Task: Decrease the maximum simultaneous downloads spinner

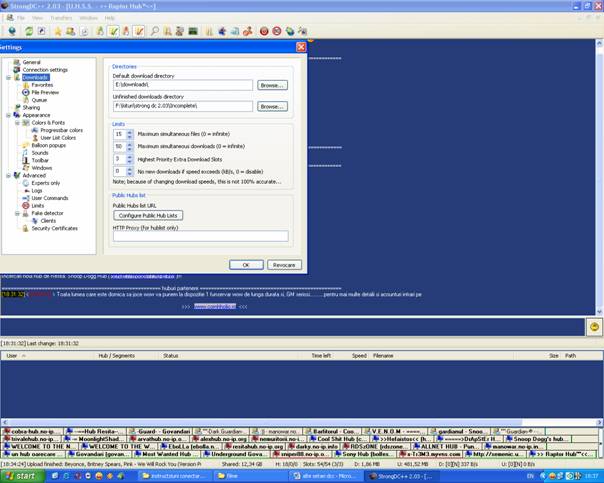Action: click(130, 149)
